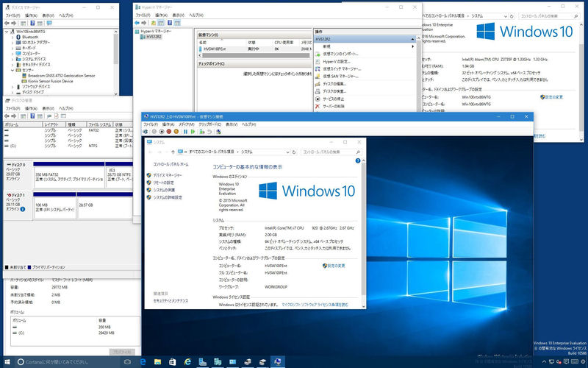This screenshot has height=368, width=588.
Task: Click the red Shut Down VM icon
Action: (169, 132)
